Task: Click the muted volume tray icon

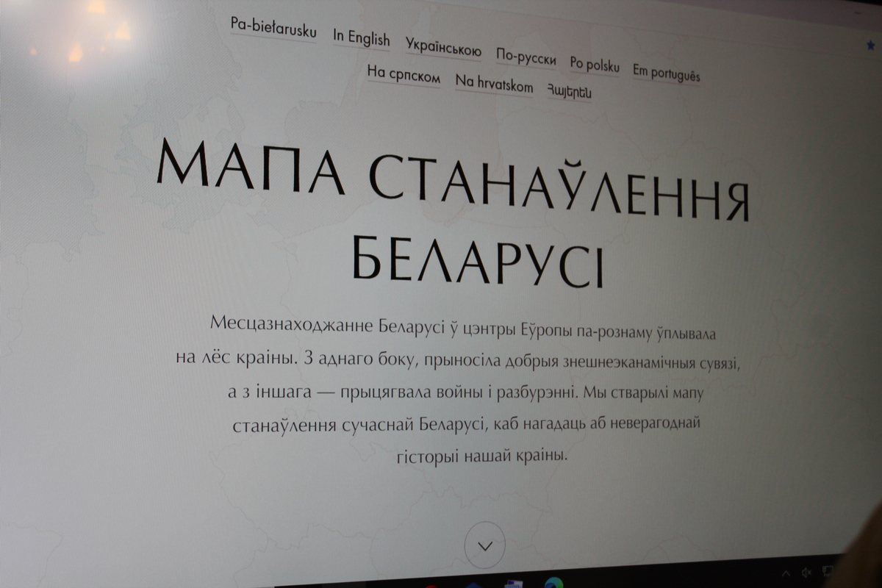Action: (806, 572)
